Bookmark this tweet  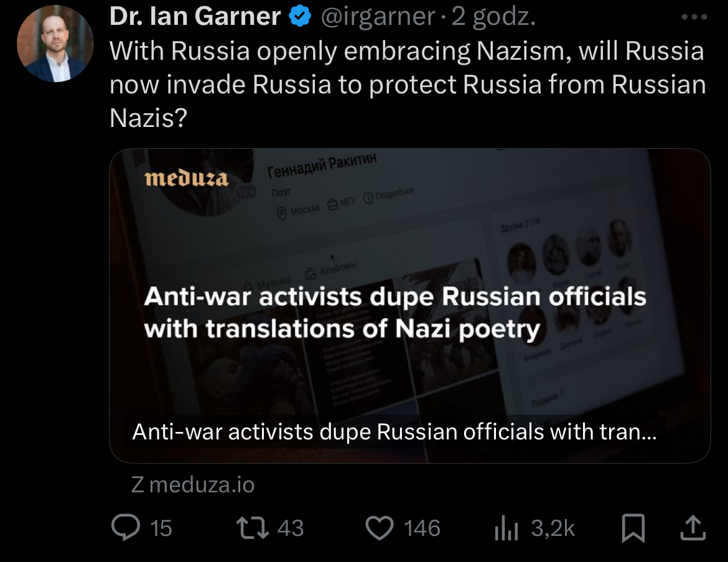coord(633,528)
